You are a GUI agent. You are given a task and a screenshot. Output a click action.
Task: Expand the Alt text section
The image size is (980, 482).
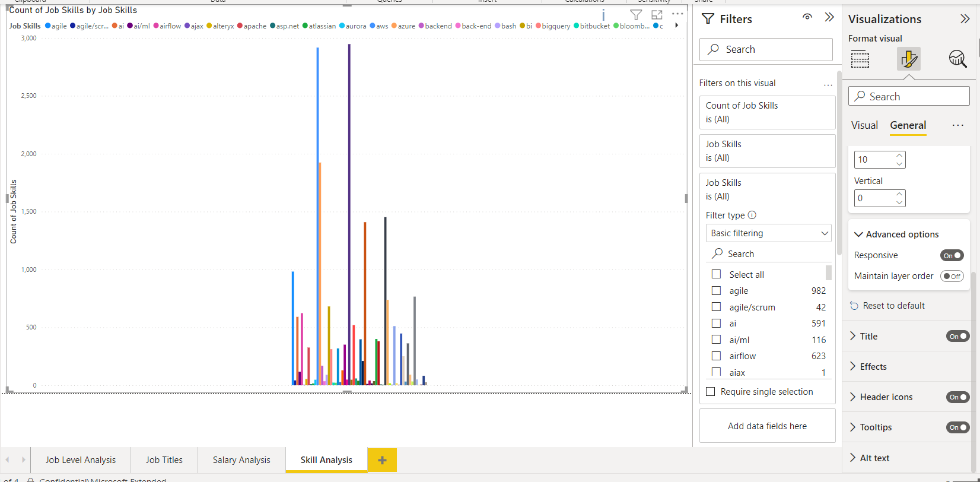pos(853,458)
